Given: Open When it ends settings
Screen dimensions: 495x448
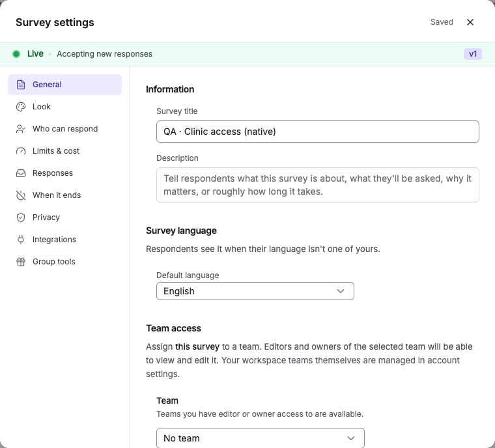Looking at the screenshot, I should (64, 195).
